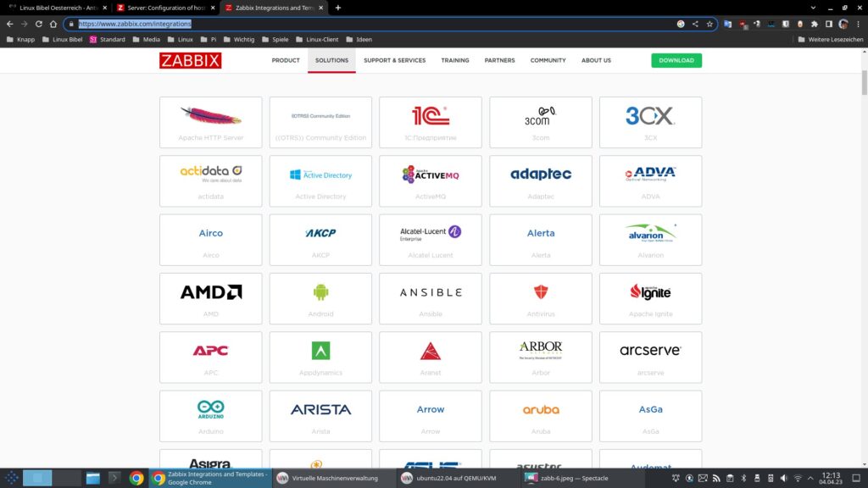Open the Product menu
868x488 pixels.
tap(285, 60)
